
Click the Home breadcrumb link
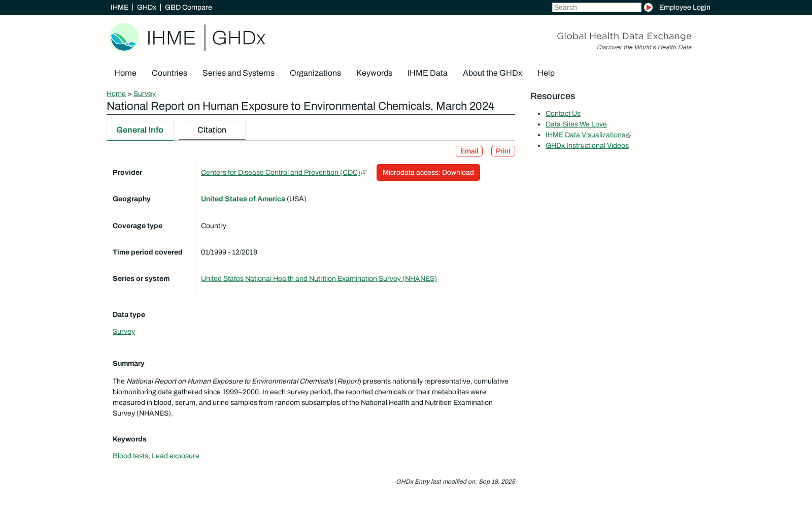(x=116, y=93)
